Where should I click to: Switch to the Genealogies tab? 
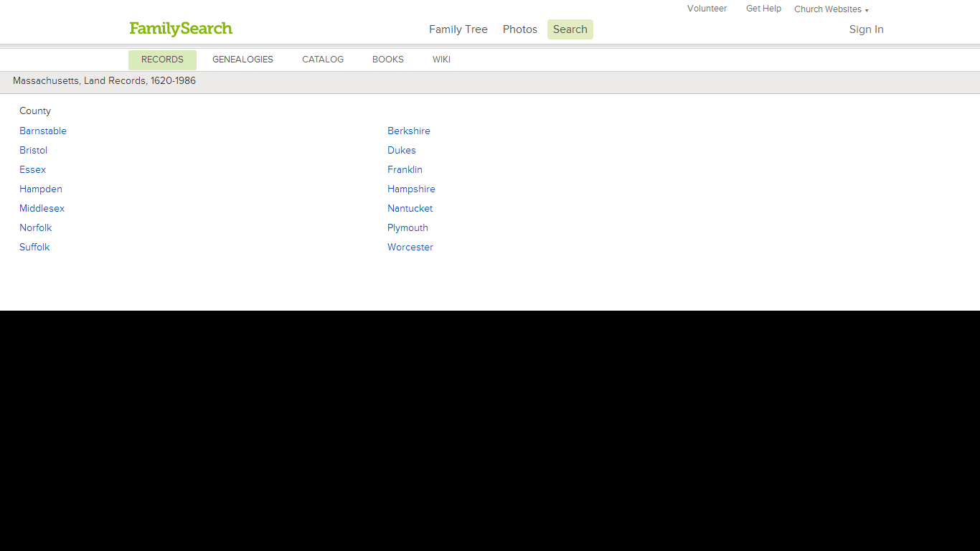click(242, 60)
